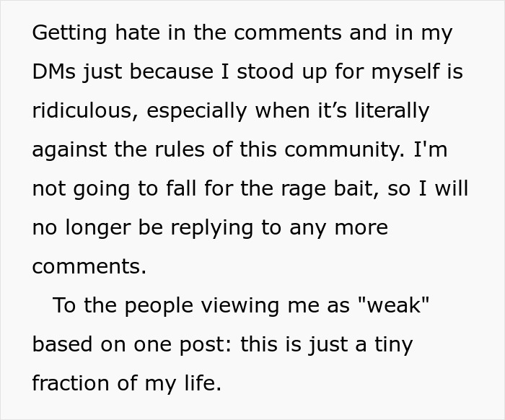Viewport: 505px width, 420px height.
Task: Click the word "stood" in the second line
Action: pos(265,71)
